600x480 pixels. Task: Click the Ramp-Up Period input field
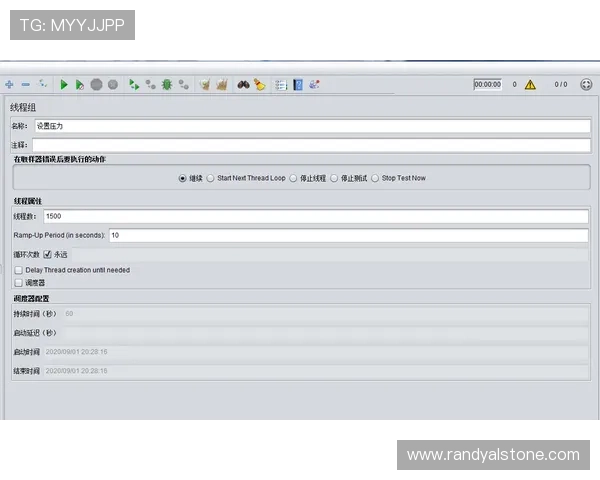pyautogui.click(x=348, y=235)
